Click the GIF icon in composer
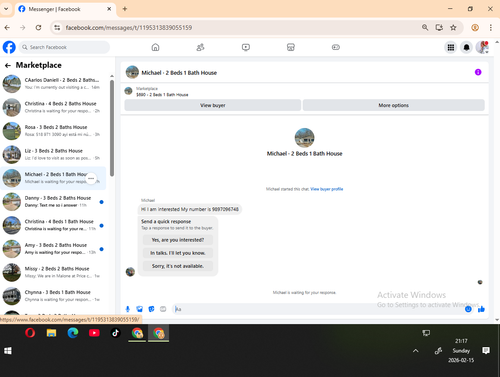Screen dimensions: 500x377 click(163, 309)
